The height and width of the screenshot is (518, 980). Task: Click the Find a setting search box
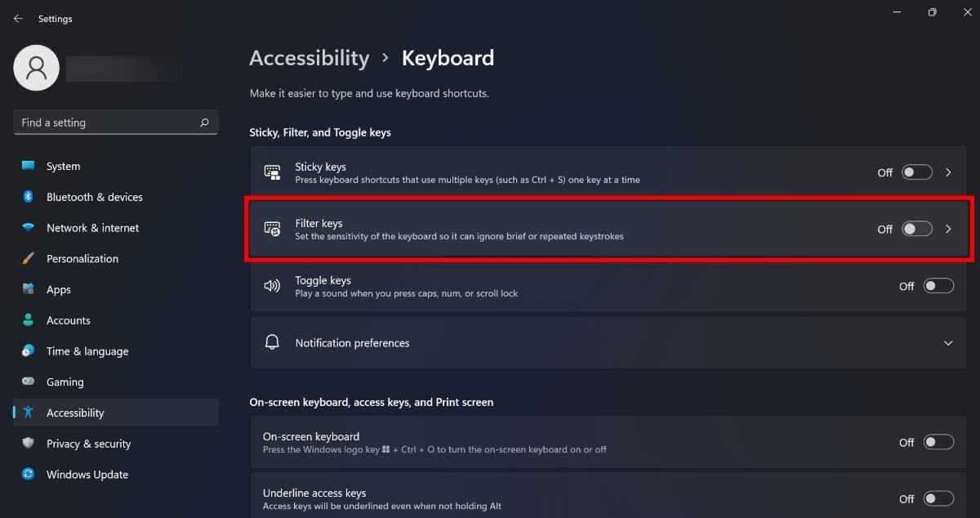(x=106, y=123)
